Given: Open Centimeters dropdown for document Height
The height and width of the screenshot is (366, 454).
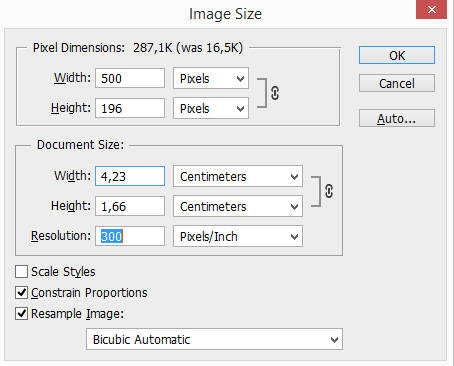Looking at the screenshot, I should pyautogui.click(x=238, y=206).
